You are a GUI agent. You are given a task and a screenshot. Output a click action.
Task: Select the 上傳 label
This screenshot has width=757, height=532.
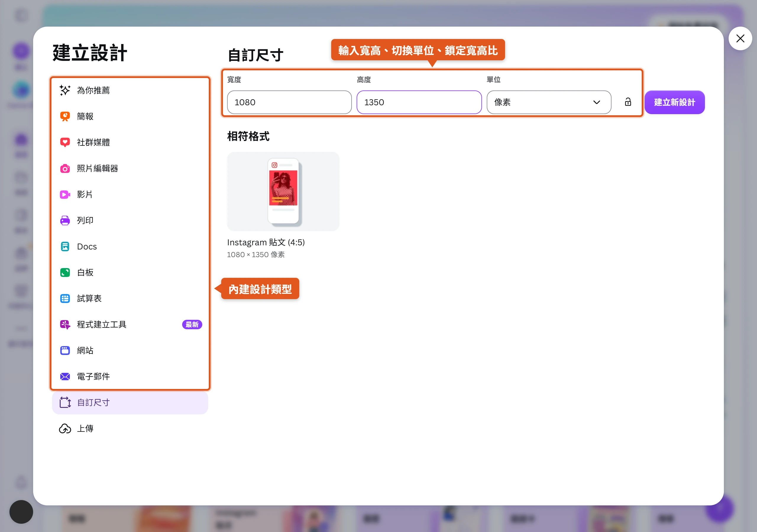pyautogui.click(x=85, y=429)
